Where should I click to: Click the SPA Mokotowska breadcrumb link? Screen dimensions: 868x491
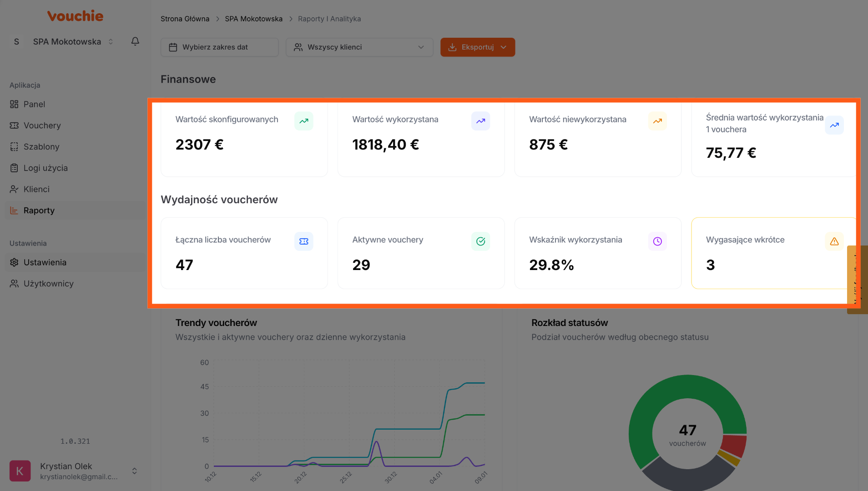(x=253, y=19)
